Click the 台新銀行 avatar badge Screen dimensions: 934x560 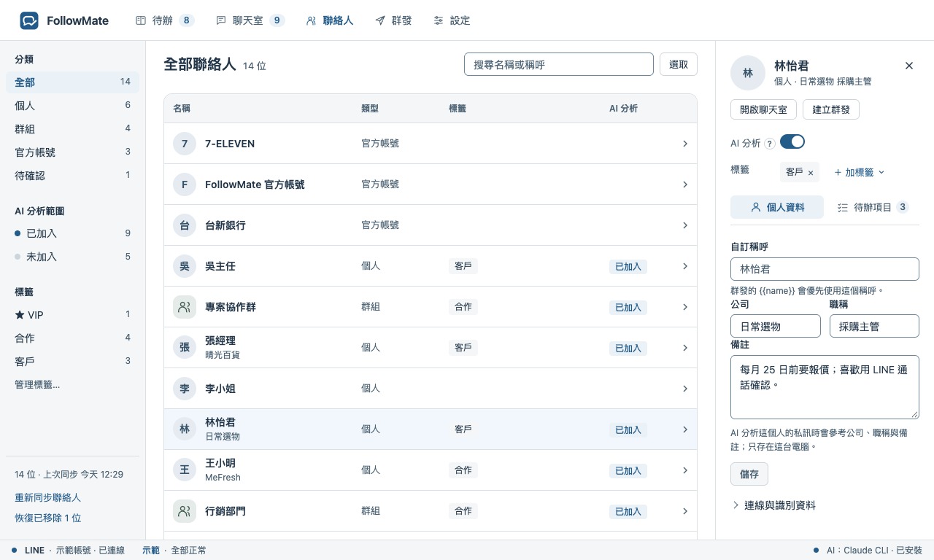click(x=185, y=225)
